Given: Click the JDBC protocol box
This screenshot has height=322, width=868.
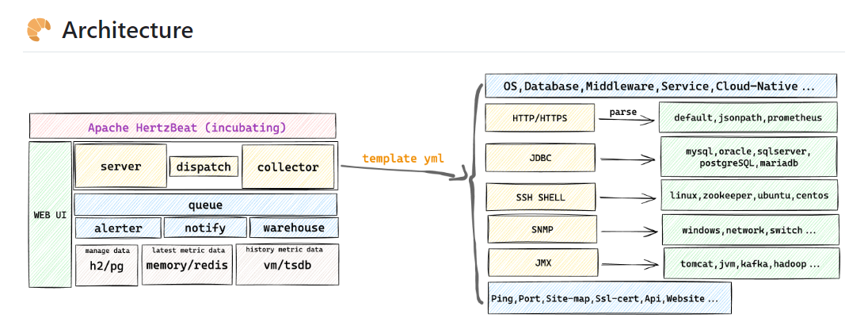Looking at the screenshot, I should 540,157.
